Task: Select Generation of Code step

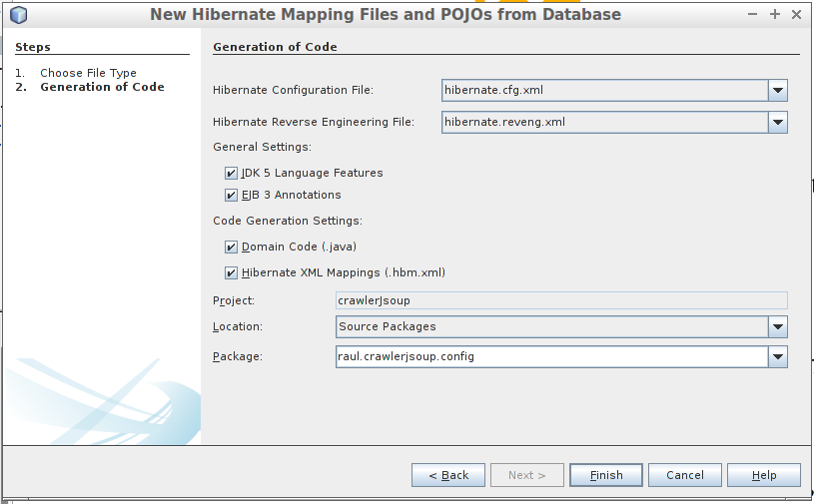Action: click(x=102, y=88)
